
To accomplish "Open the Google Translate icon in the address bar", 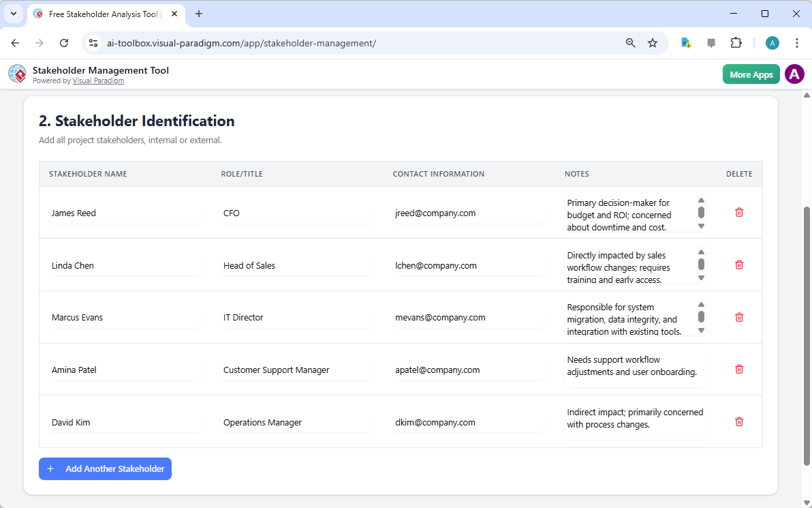I will [685, 42].
